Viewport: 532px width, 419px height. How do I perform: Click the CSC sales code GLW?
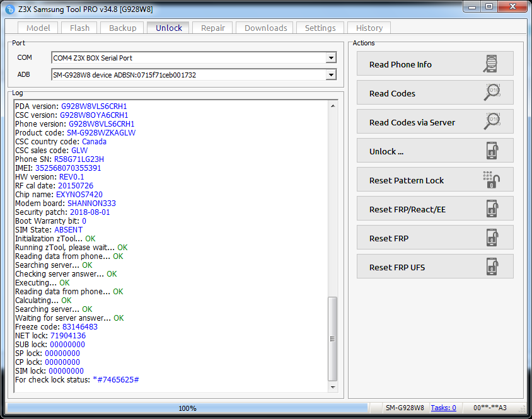(79, 151)
